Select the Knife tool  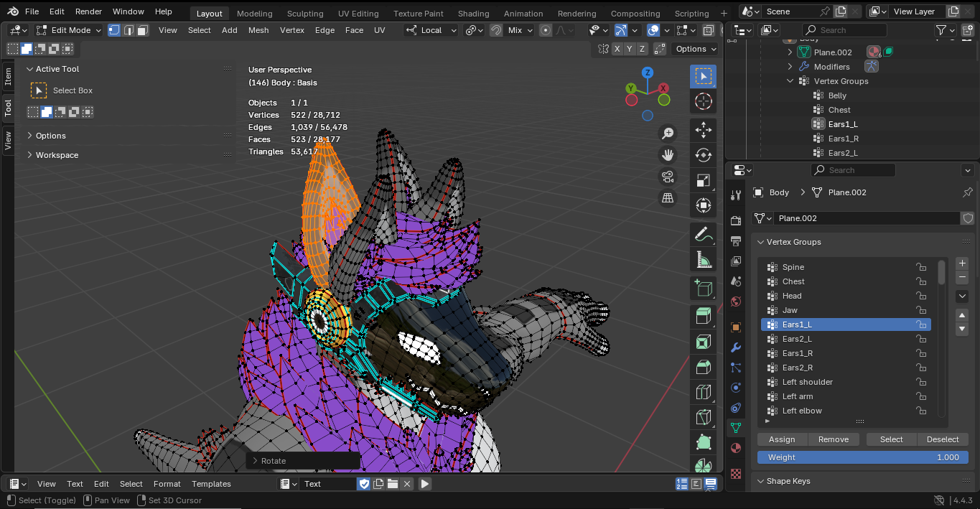pos(704,417)
